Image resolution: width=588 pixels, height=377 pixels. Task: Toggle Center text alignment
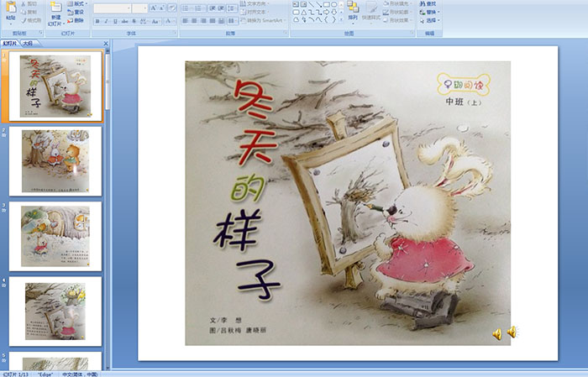click(x=194, y=21)
